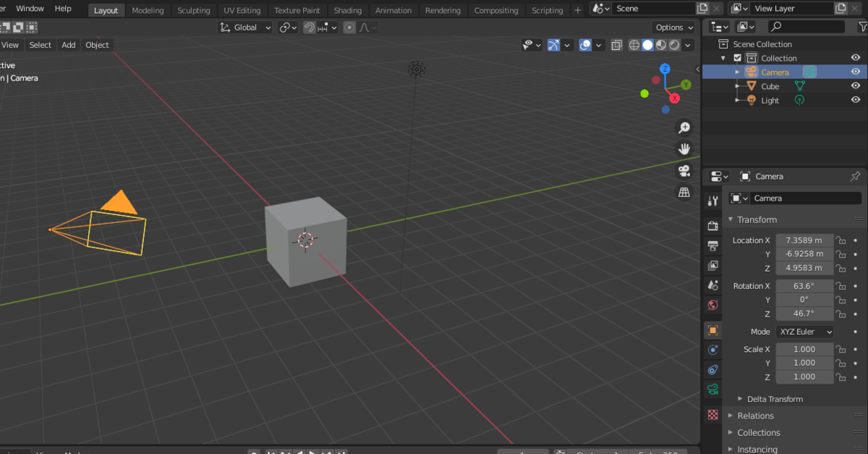Add a new view layer icon

click(840, 9)
